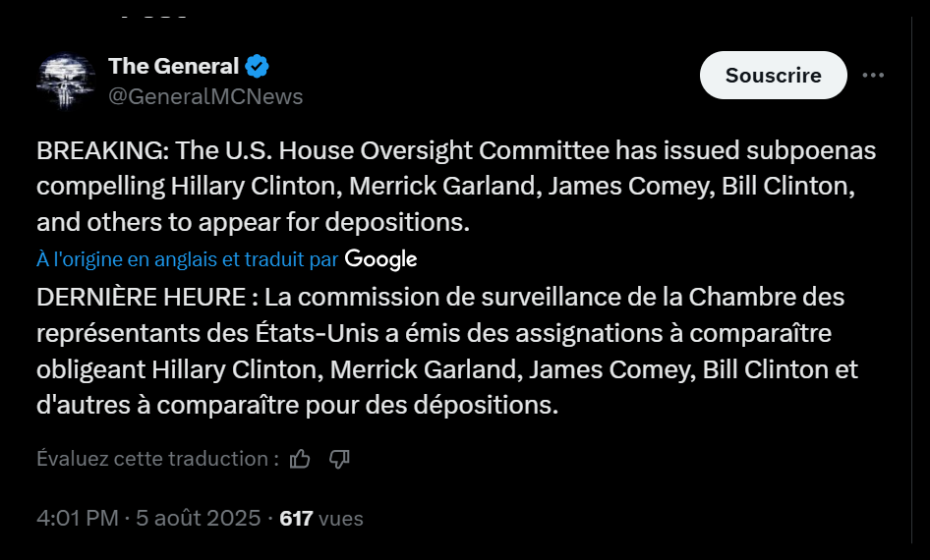Rate the translation with thumbs up

tap(301, 459)
